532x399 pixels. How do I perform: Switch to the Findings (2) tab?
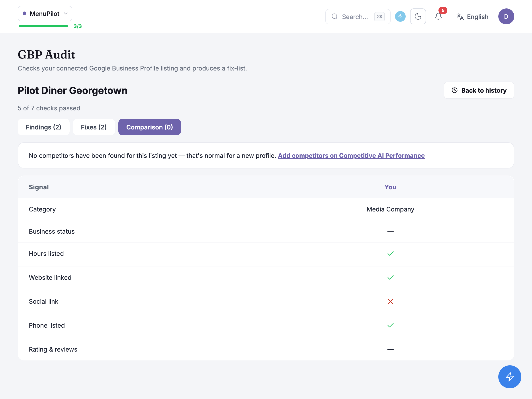pos(43,127)
